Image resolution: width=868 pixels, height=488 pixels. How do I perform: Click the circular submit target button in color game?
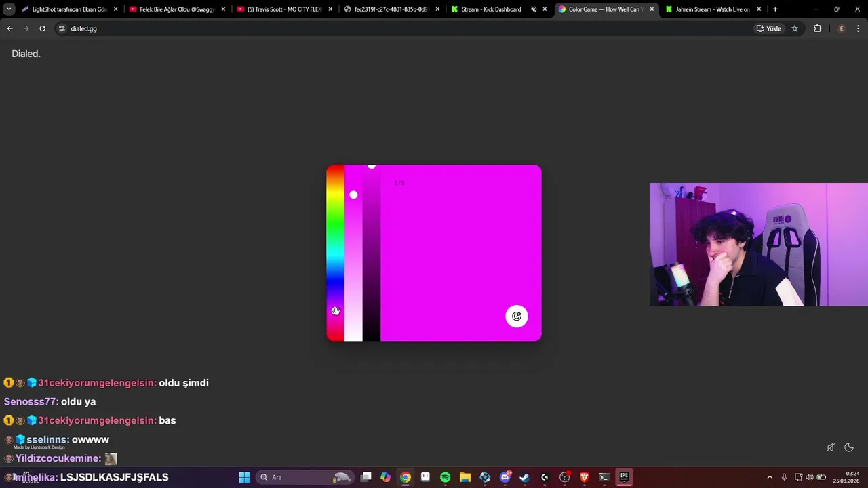click(517, 316)
